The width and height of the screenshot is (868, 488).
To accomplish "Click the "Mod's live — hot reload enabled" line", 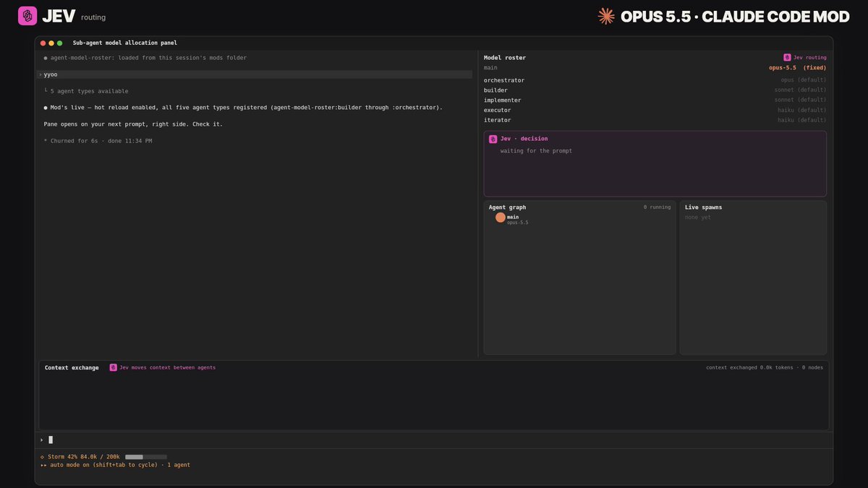I will tap(243, 108).
